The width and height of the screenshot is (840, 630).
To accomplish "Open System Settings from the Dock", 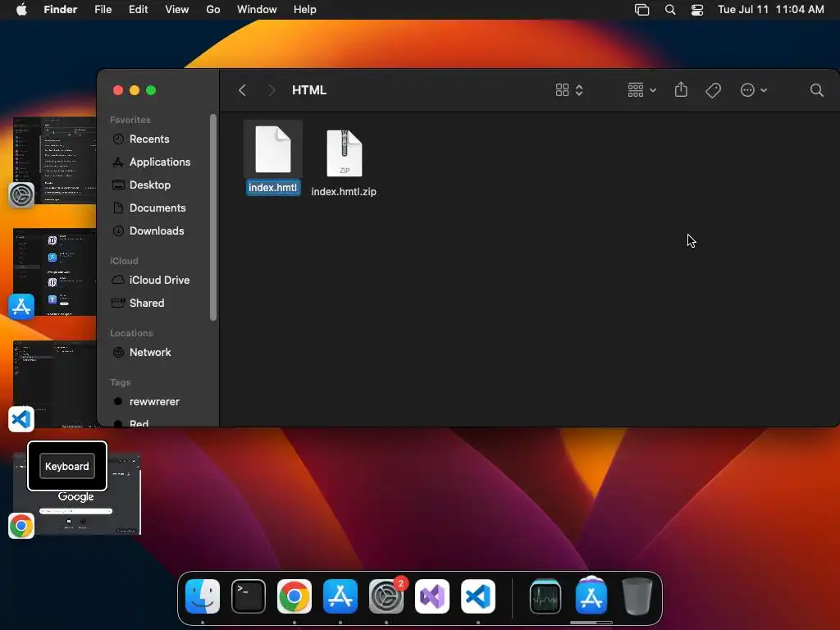I will click(x=386, y=596).
